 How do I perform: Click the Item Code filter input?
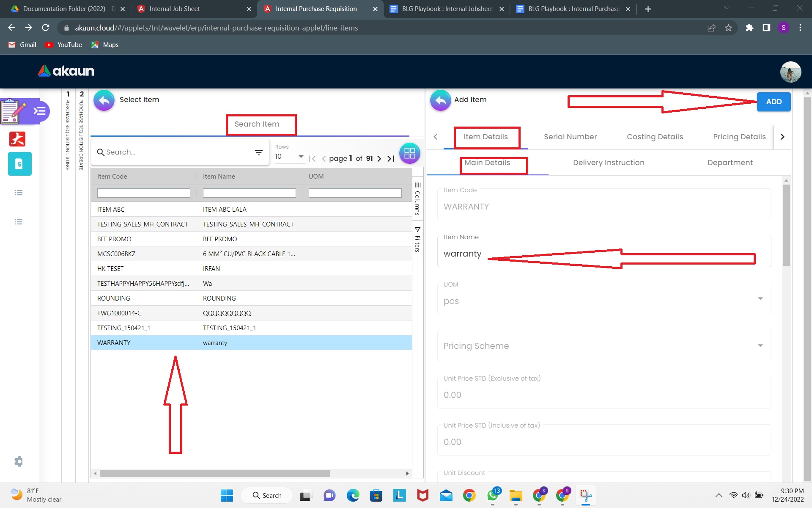(143, 193)
